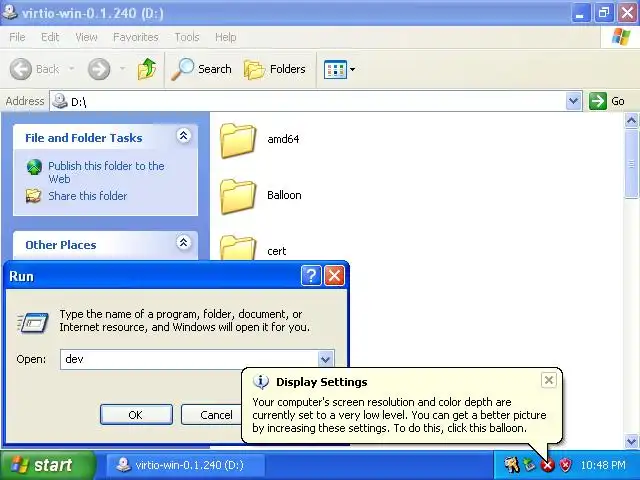Open the Tools menu
This screenshot has height=480, width=640.
[187, 37]
